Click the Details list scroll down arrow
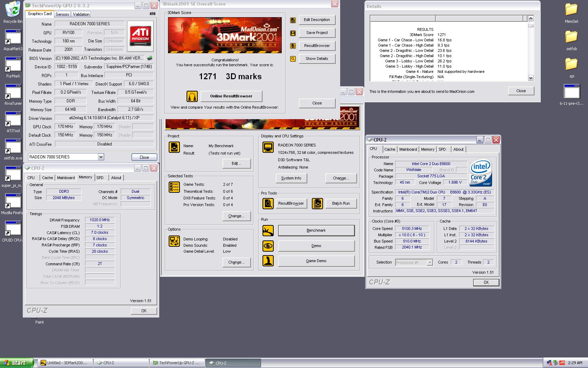Viewport: 588px width, 368px height. pos(531,78)
